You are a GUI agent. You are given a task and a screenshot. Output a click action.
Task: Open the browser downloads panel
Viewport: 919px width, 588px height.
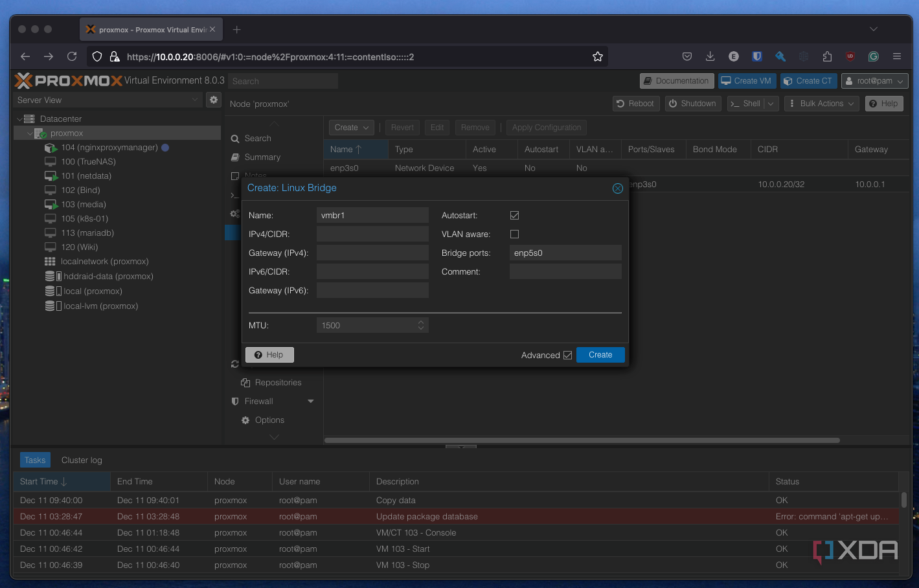coord(710,56)
